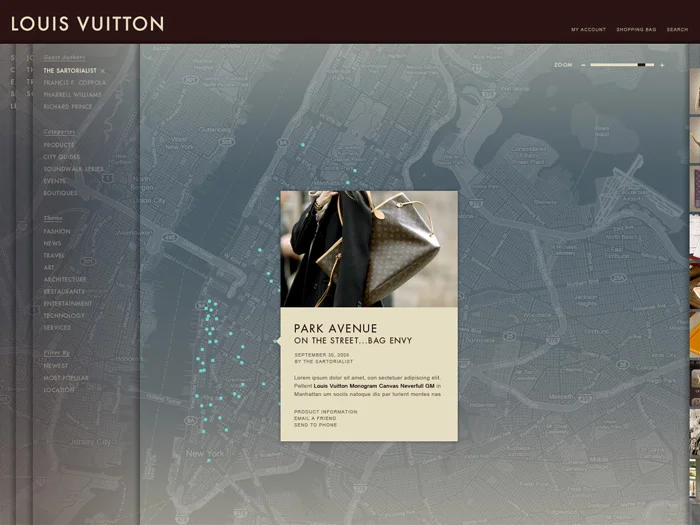Viewport: 700px width, 525px height.
Task: Click the zoom in plus icon
Action: [662, 65]
